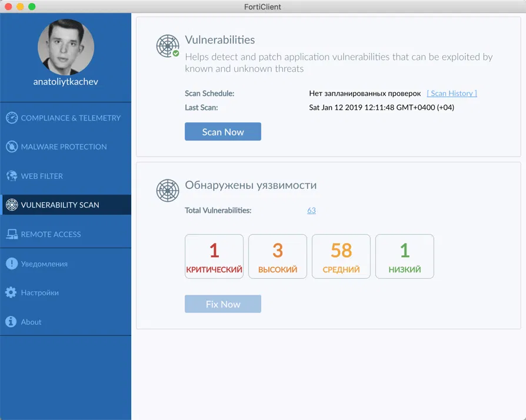Viewport: 526px width, 420px height.
Task: Click the Обнаружены уязвимости heading
Action: (x=251, y=185)
